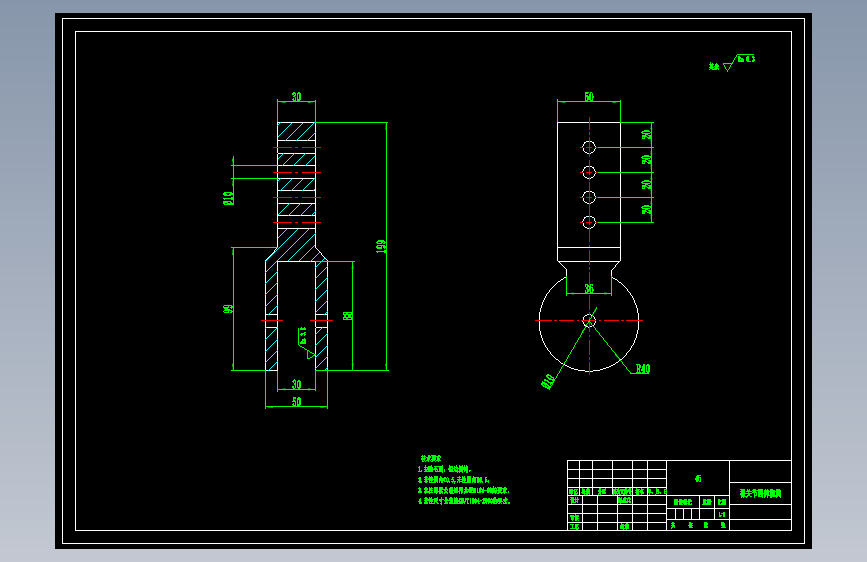
Task: Select the 99 fork height dimension
Action: coord(228,309)
